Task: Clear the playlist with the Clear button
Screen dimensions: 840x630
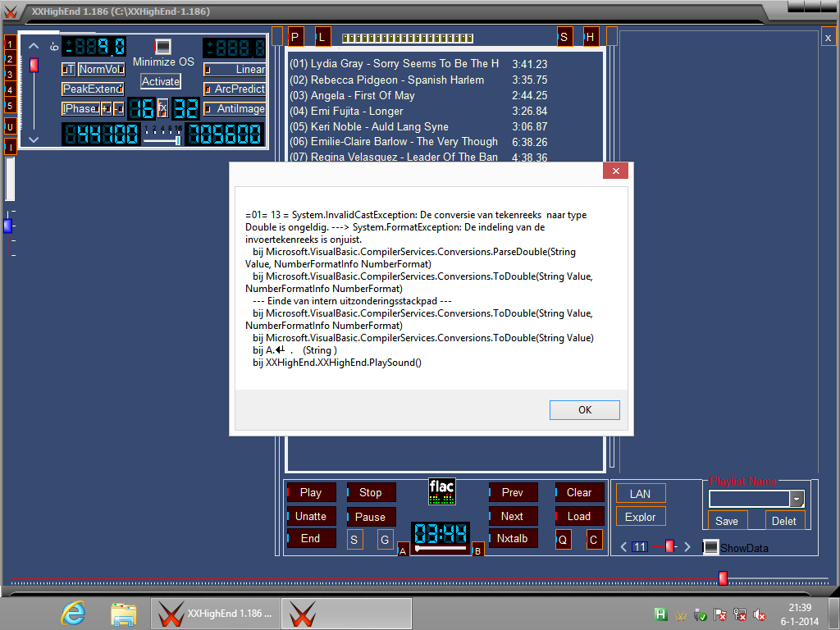Action: [x=580, y=492]
